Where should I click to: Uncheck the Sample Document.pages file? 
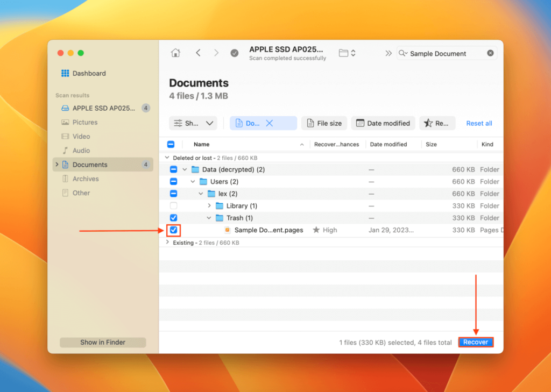point(173,230)
